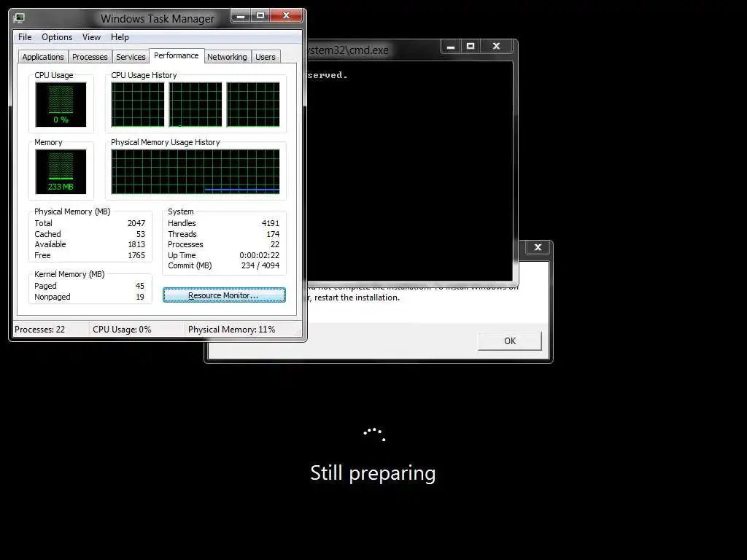Click the Memory 233 MB gauge
This screenshot has height=560, width=747.
point(61,172)
